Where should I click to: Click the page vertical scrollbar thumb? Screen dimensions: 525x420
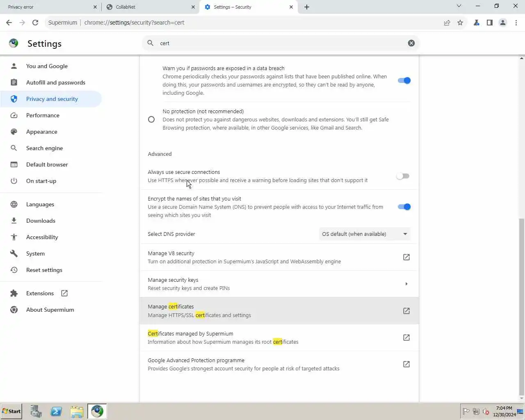522,306
